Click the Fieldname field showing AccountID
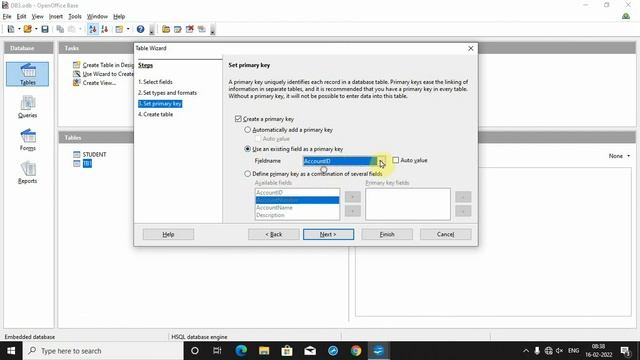Screen dimensions: 640x360 coord(340,161)
